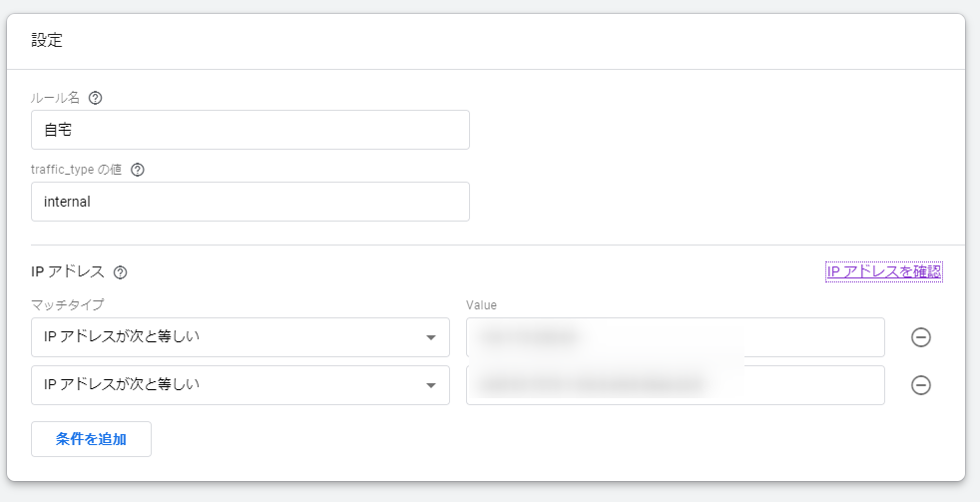Click the 設定 card heading

pyautogui.click(x=47, y=41)
